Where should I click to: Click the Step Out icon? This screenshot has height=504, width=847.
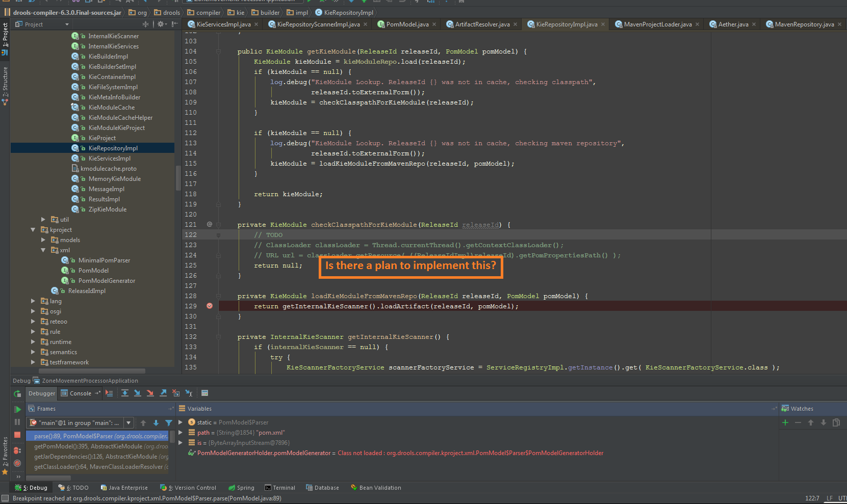163,393
